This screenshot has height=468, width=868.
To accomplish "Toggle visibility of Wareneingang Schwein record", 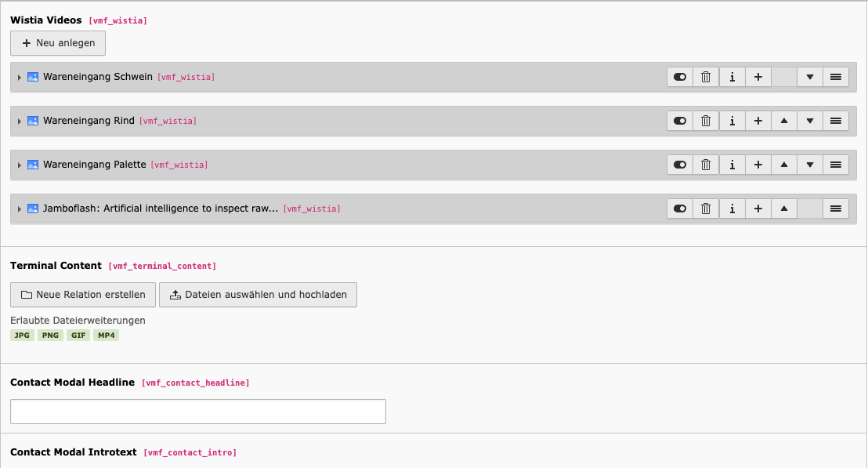I will click(x=680, y=77).
